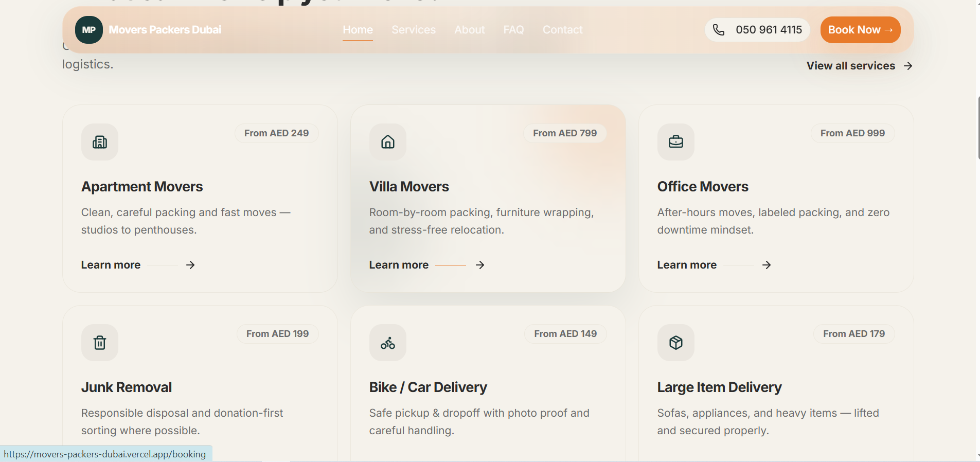Click the Apartment Movers building icon
The height and width of the screenshot is (462, 980).
[100, 142]
